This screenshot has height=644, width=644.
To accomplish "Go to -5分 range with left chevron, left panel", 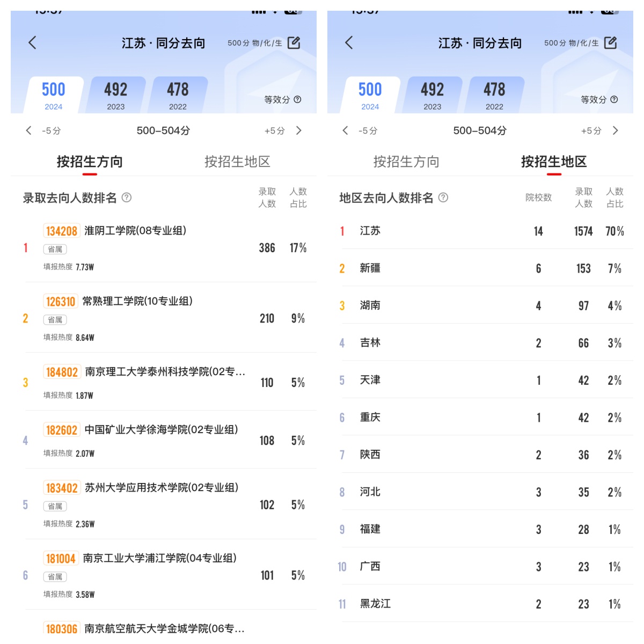I will (x=28, y=130).
